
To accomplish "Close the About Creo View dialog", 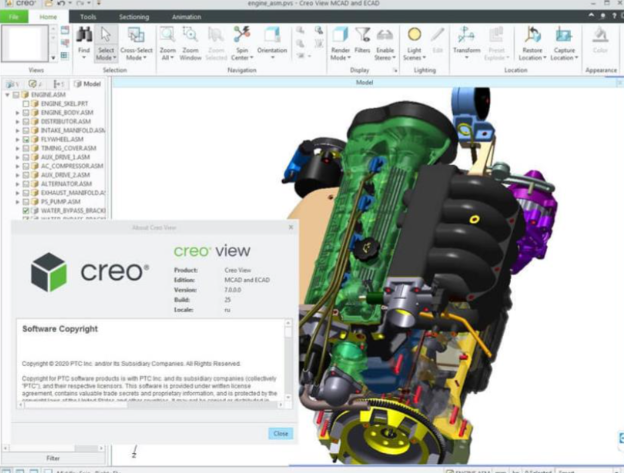I will click(281, 433).
